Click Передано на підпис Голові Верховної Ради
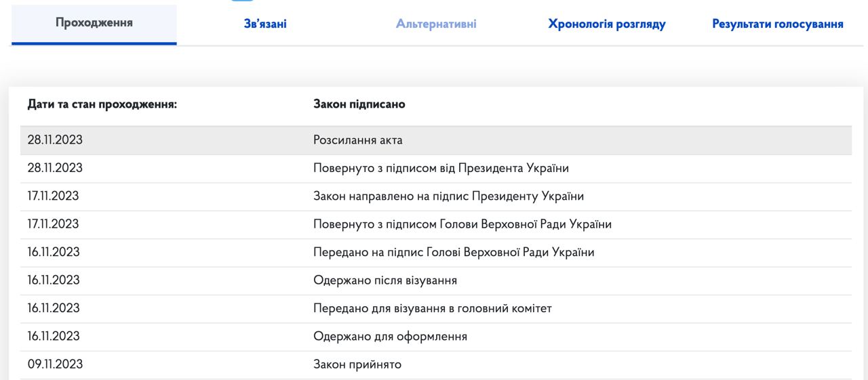The image size is (868, 380). tap(453, 253)
